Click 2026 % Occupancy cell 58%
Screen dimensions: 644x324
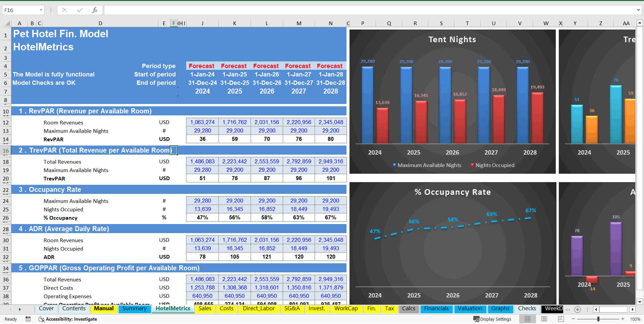267,218
